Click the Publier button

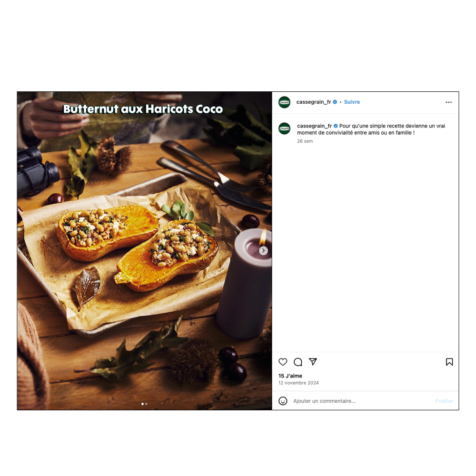click(x=444, y=401)
